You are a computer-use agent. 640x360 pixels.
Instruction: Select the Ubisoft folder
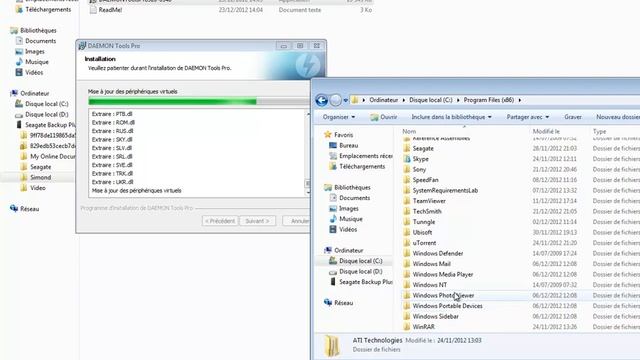422,233
